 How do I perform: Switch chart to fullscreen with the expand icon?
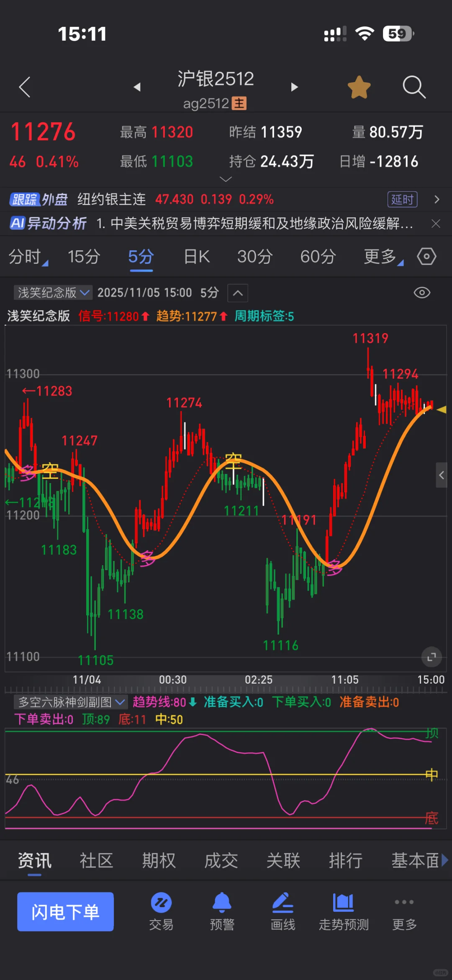[431, 657]
